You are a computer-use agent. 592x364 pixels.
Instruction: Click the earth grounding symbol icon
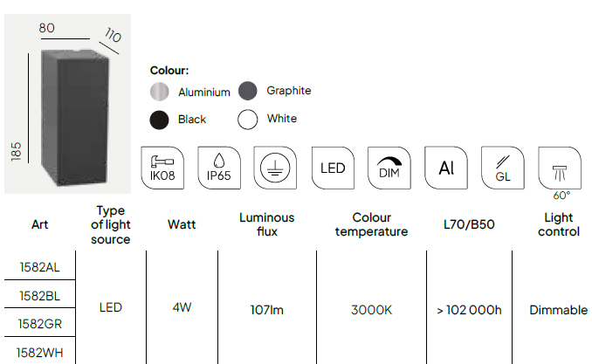275,168
